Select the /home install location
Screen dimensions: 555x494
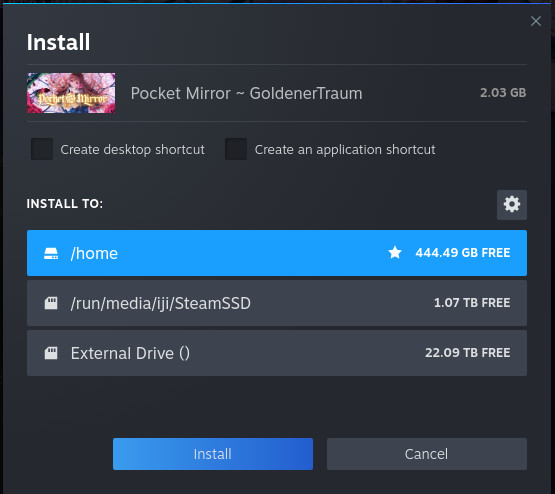277,253
